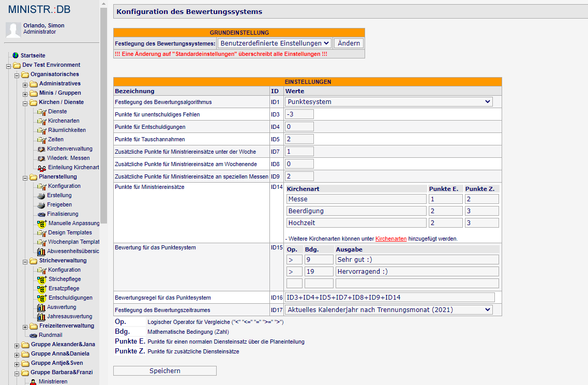
Task: Expand the Minis / Gruppen node
Action: pyautogui.click(x=25, y=94)
